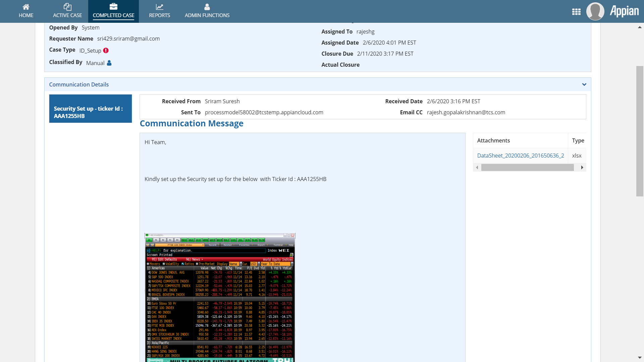This screenshot has width=644, height=362.
Task: Click the Bloomberg terminal screenshot image
Action: (220, 297)
